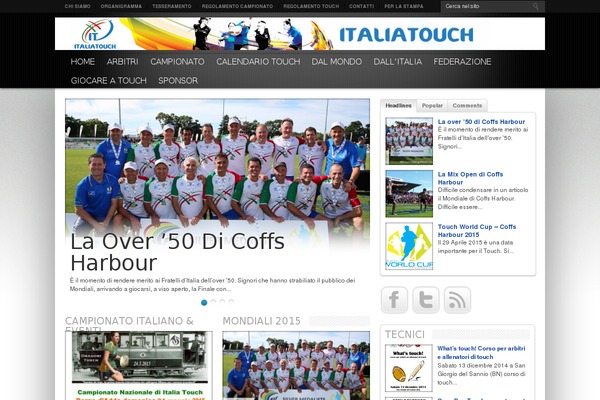This screenshot has height=400, width=600.
Task: Open What's touch! Corso per arbitri link
Action: tap(481, 353)
